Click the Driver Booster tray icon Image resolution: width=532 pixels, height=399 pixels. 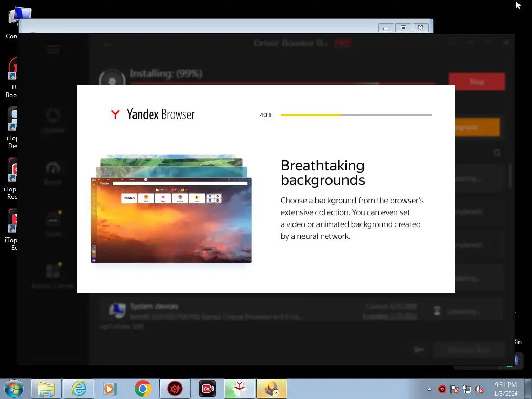point(442,389)
